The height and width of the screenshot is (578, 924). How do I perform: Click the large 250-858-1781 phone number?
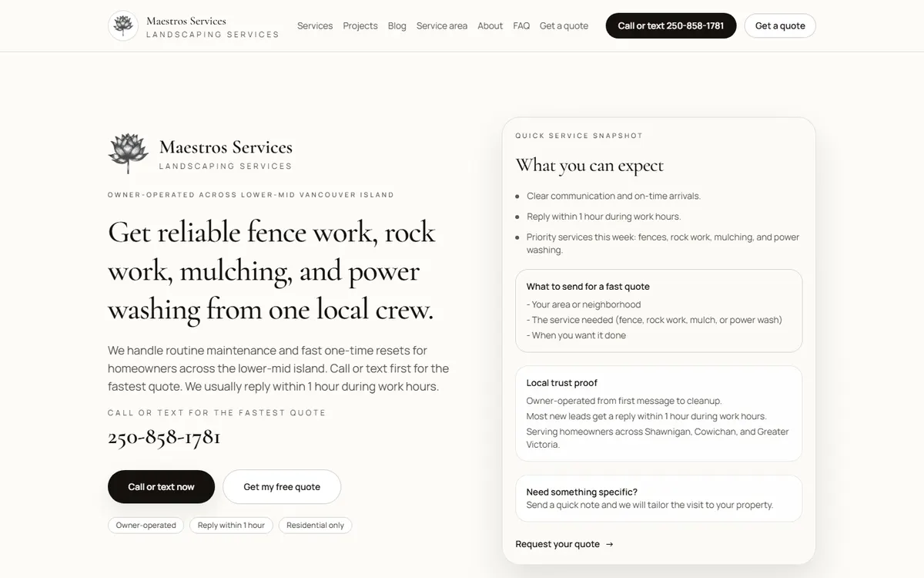(164, 437)
